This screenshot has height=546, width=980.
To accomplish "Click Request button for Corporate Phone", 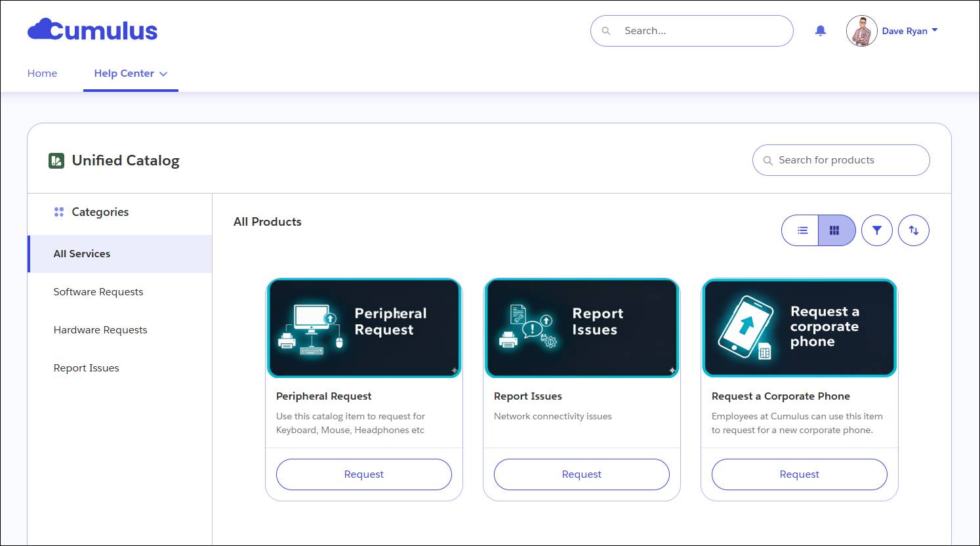I will pos(800,474).
